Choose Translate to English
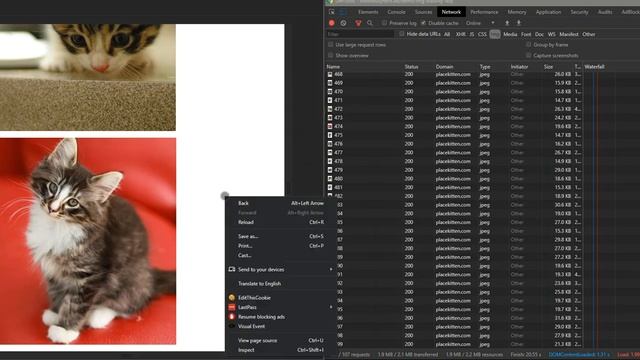This screenshot has width=640, height=360. [x=281, y=284]
